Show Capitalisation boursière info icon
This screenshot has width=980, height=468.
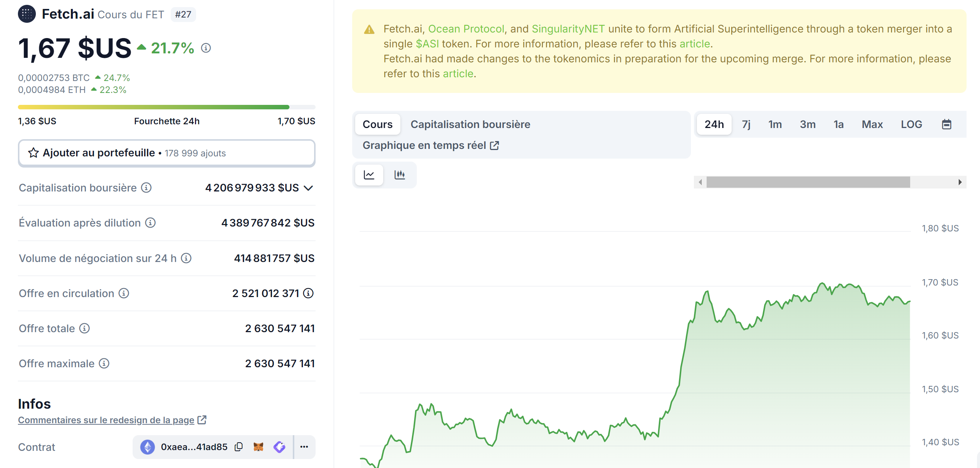point(146,188)
